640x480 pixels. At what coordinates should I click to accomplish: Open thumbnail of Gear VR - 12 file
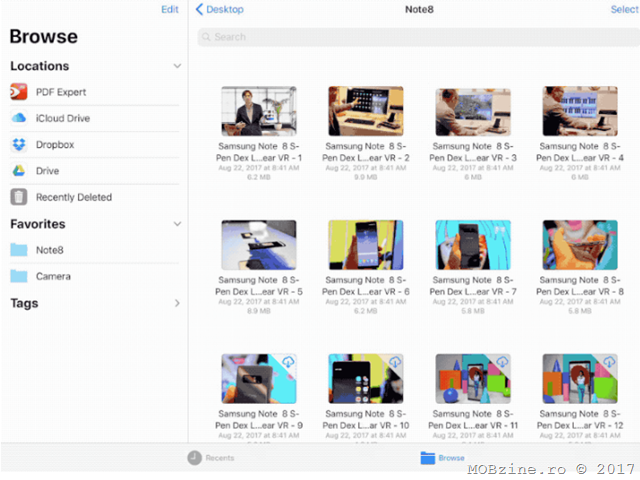[580, 379]
